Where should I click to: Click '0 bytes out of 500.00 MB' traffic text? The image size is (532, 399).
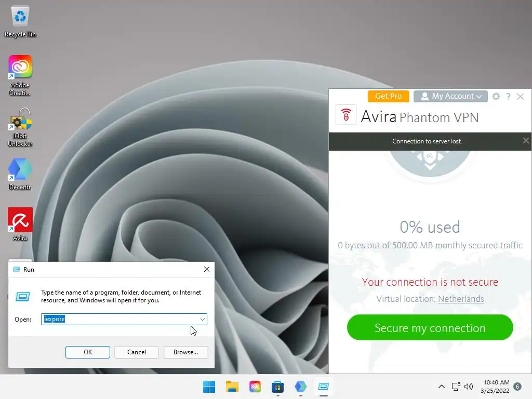pos(430,245)
